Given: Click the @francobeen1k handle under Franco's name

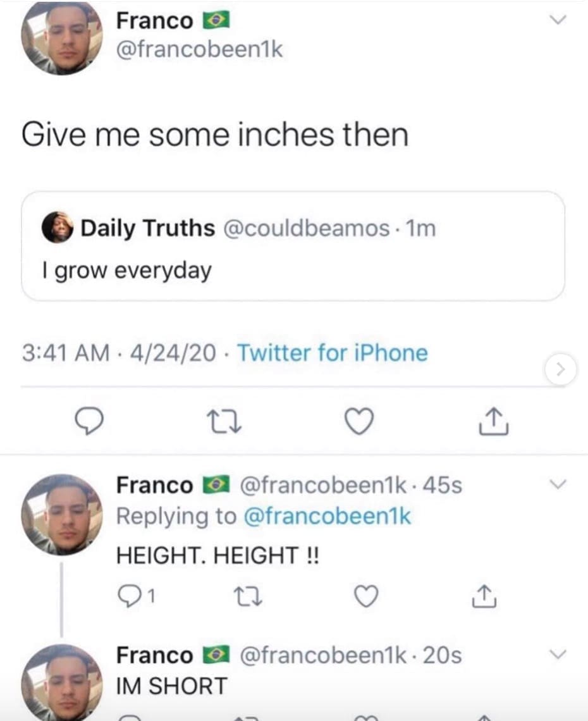Looking at the screenshot, I should pyautogui.click(x=200, y=49).
